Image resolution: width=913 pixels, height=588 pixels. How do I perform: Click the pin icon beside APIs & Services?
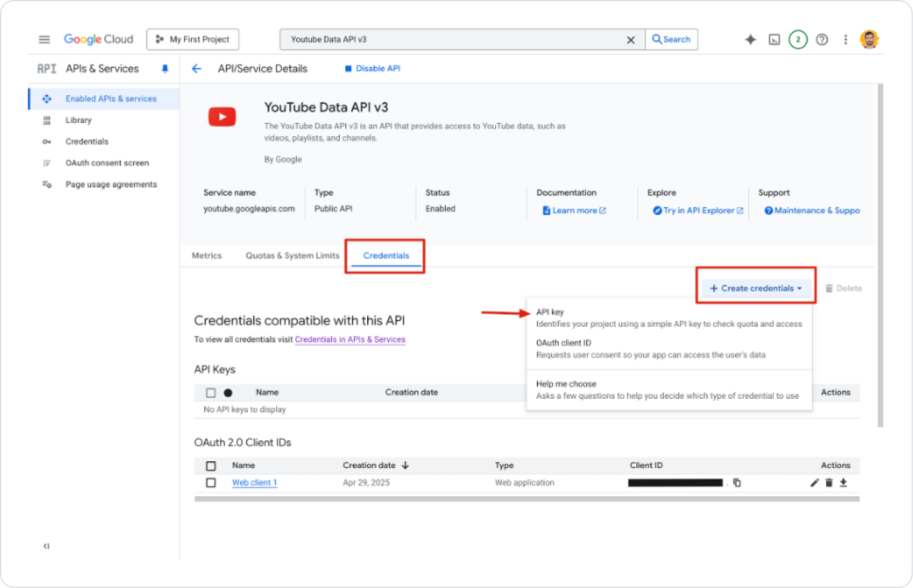pyautogui.click(x=165, y=68)
